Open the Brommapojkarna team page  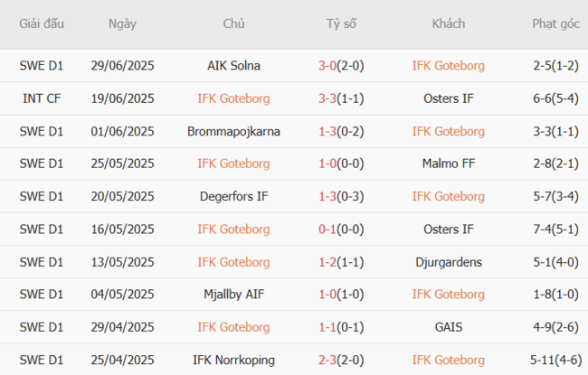coord(233,131)
